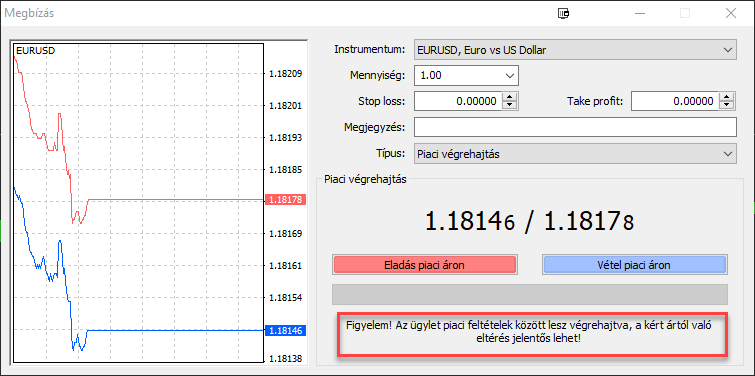
Task: Click the Vétel piaci áron buy button
Action: tap(635, 265)
